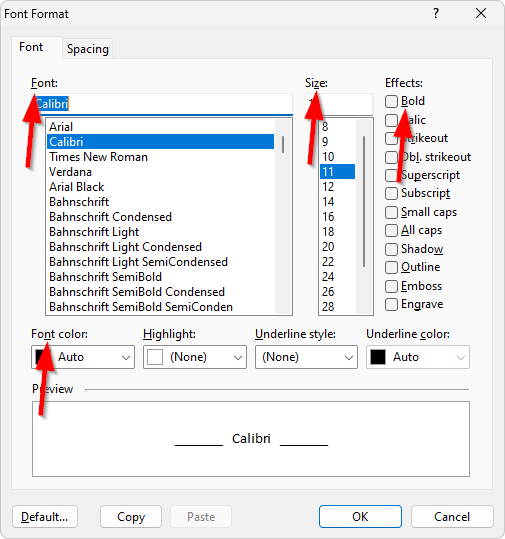
Task: Select size 12 in the list
Action: pyautogui.click(x=338, y=187)
